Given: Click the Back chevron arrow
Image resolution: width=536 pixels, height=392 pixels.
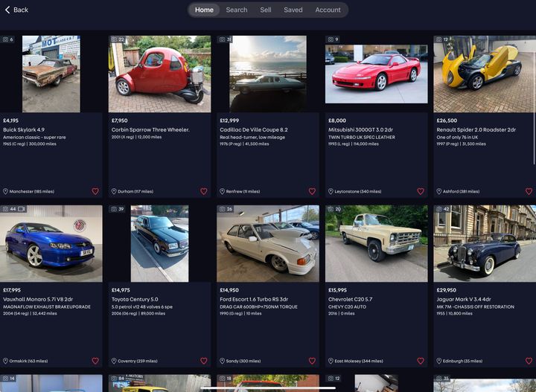Looking at the screenshot, I should click(7, 10).
